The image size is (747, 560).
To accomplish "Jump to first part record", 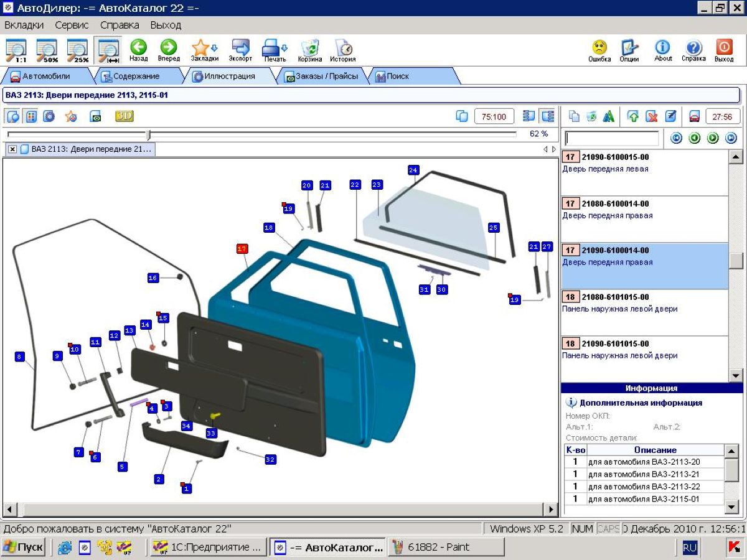I will (x=676, y=138).
